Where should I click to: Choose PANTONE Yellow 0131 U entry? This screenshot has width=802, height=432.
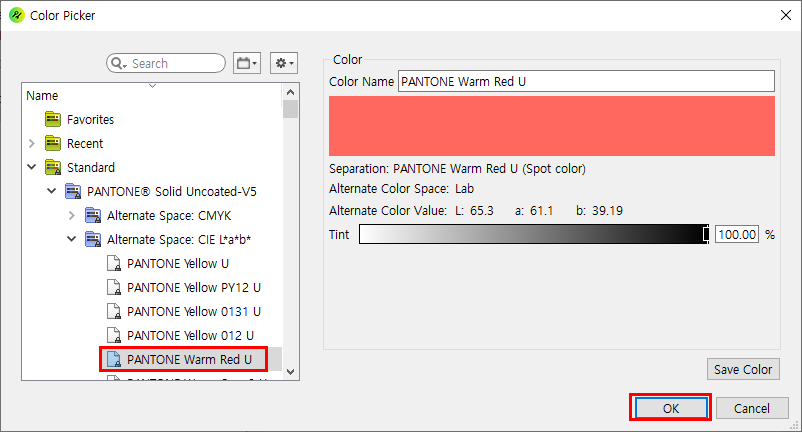point(194,311)
